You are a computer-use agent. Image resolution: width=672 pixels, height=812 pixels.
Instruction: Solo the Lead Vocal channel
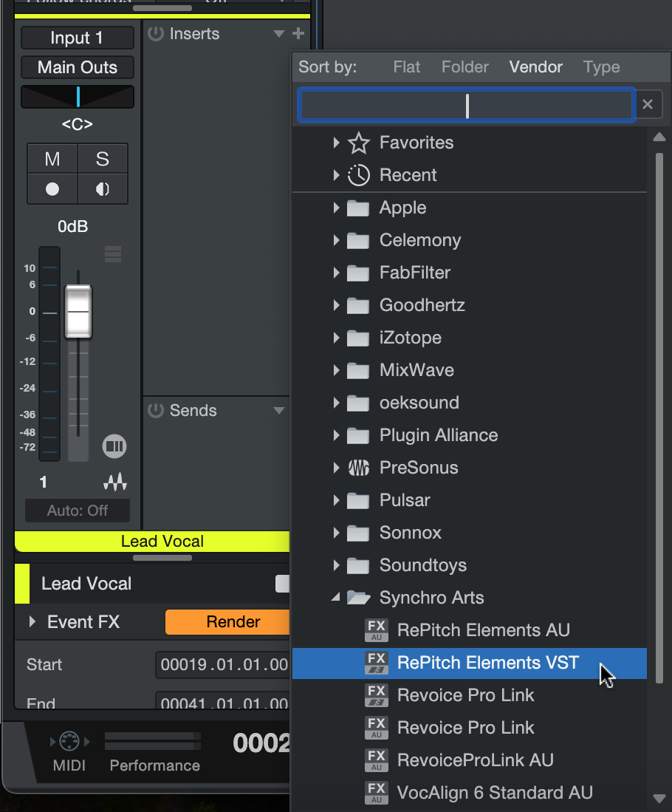tap(102, 159)
